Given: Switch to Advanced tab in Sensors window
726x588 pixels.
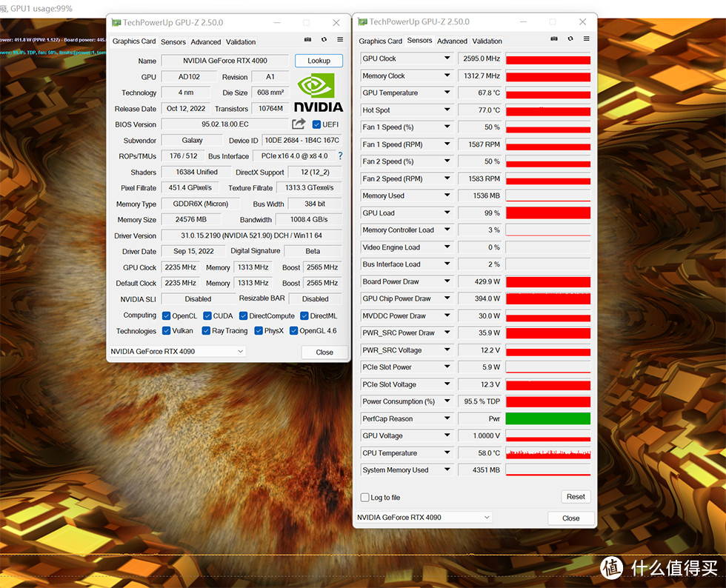Looking at the screenshot, I should (x=452, y=41).
